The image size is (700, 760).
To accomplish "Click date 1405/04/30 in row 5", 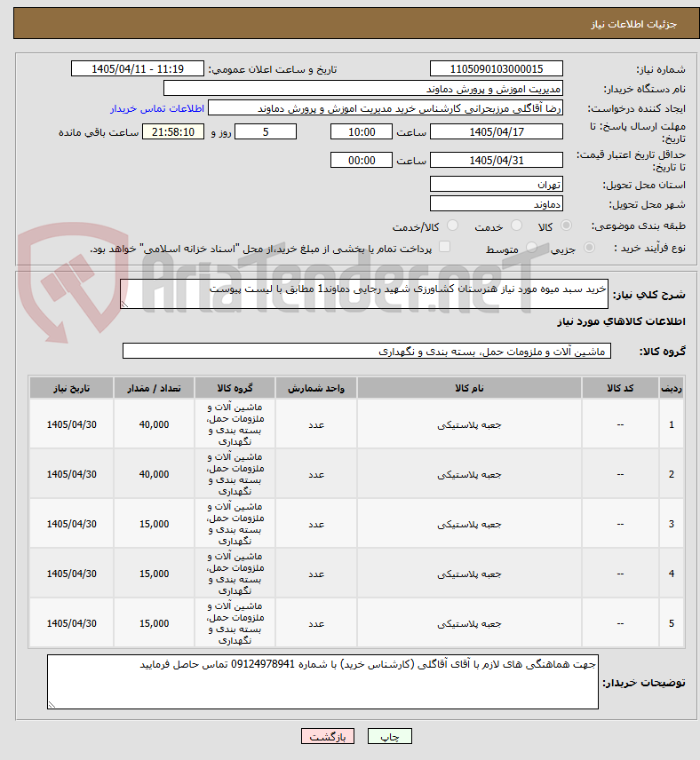I will click(x=71, y=624).
